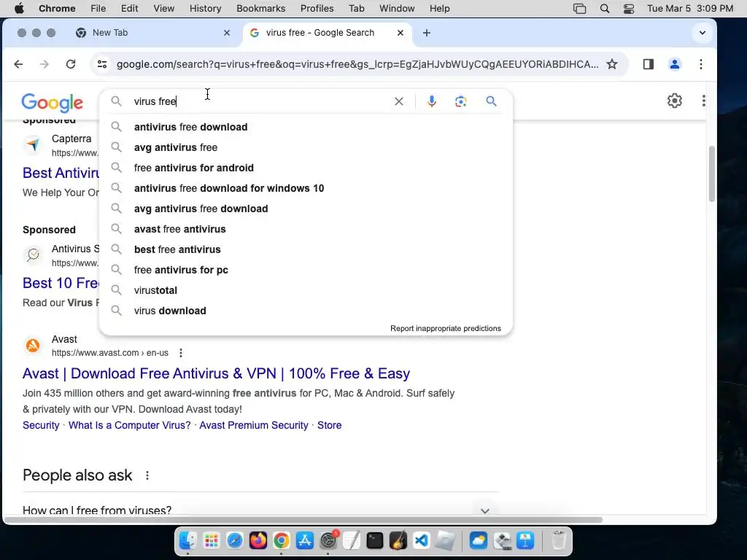The height and width of the screenshot is (560, 747).
Task: Open Keynote from the dock
Action: coord(525,541)
